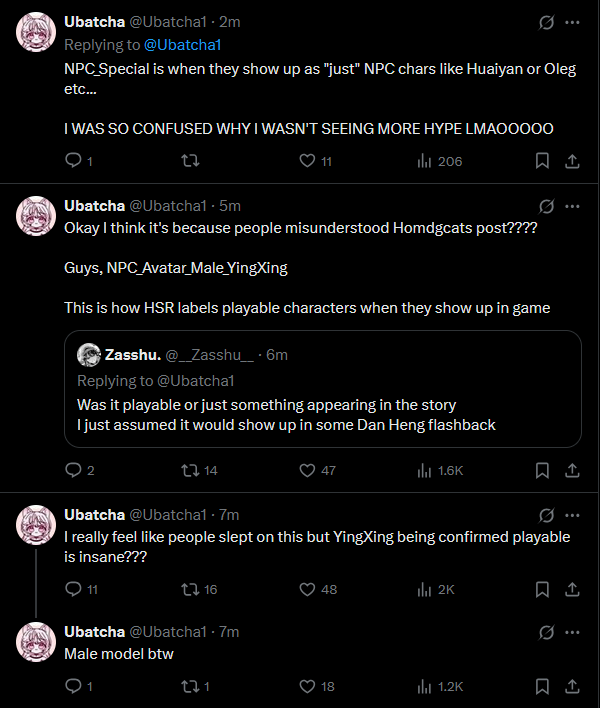Open more options on the top tweet
600x708 pixels.
(x=572, y=21)
